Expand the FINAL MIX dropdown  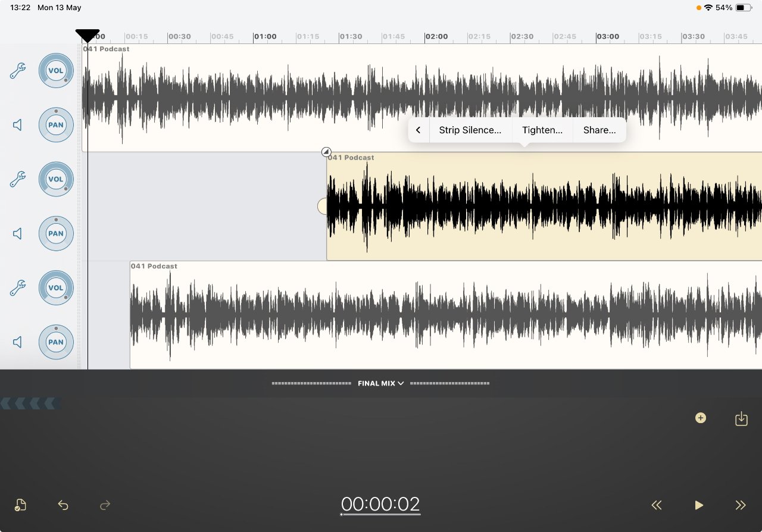coord(381,383)
